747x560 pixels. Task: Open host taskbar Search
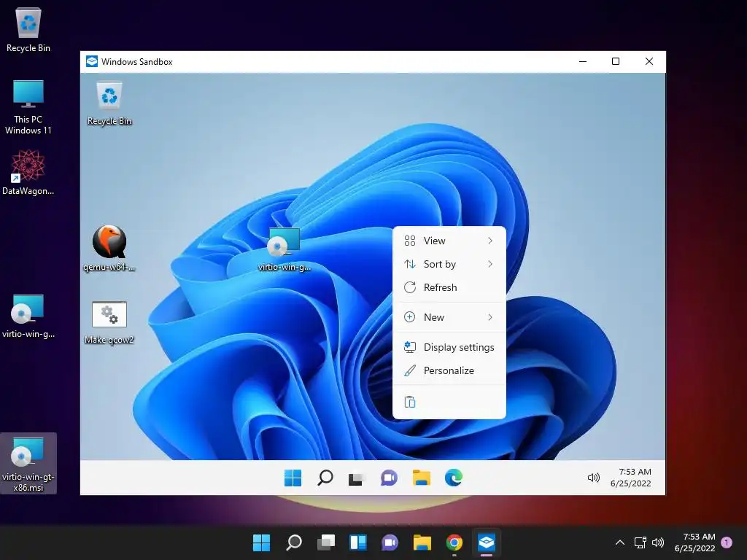click(294, 542)
